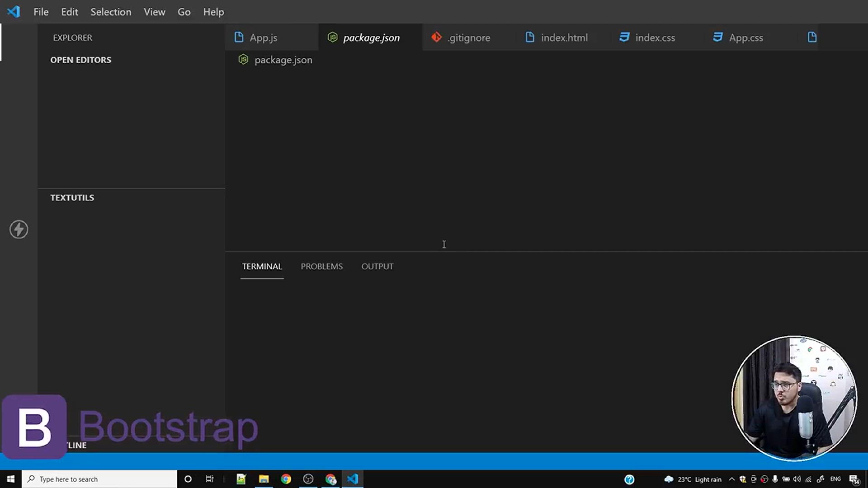Viewport: 868px width, 488px height.
Task: Click the file icon on index.html tab
Action: [x=530, y=37]
